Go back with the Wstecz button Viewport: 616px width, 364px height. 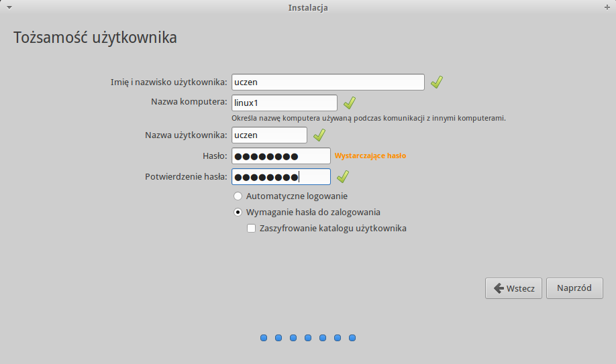513,288
